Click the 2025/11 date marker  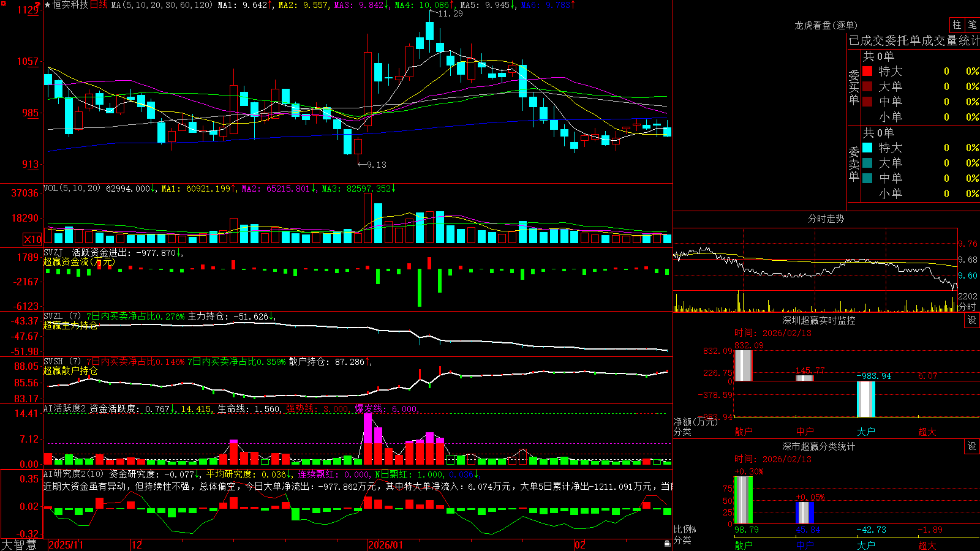click(x=66, y=545)
